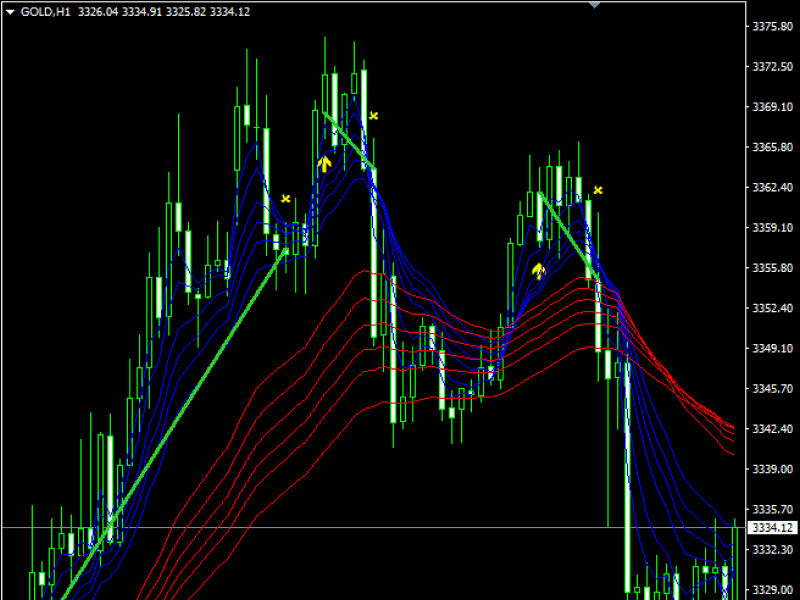Select the leftmost yellow X marker
The width and height of the screenshot is (800, 600).
coord(286,199)
